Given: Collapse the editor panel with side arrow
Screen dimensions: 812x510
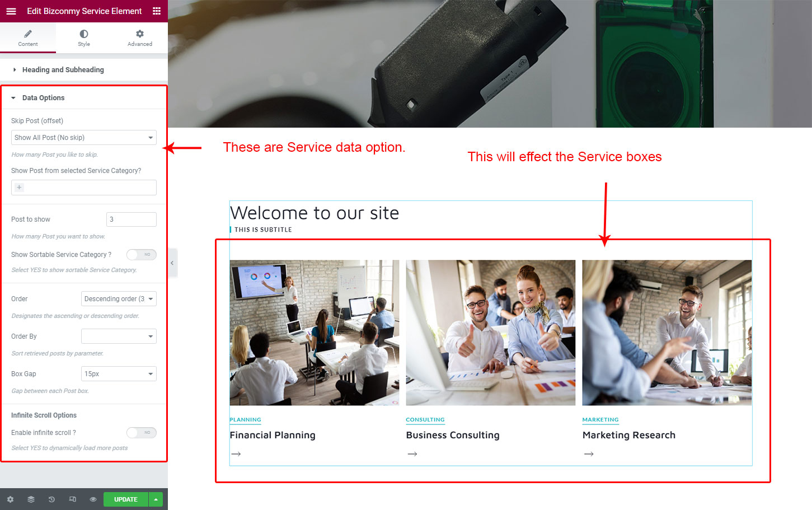Looking at the screenshot, I should point(172,263).
